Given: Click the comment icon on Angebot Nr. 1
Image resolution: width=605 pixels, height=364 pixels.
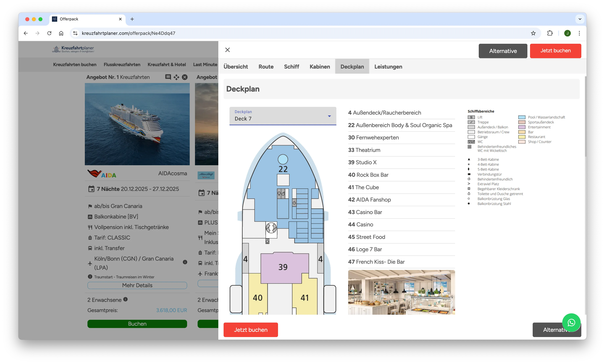Looking at the screenshot, I should tap(168, 77).
